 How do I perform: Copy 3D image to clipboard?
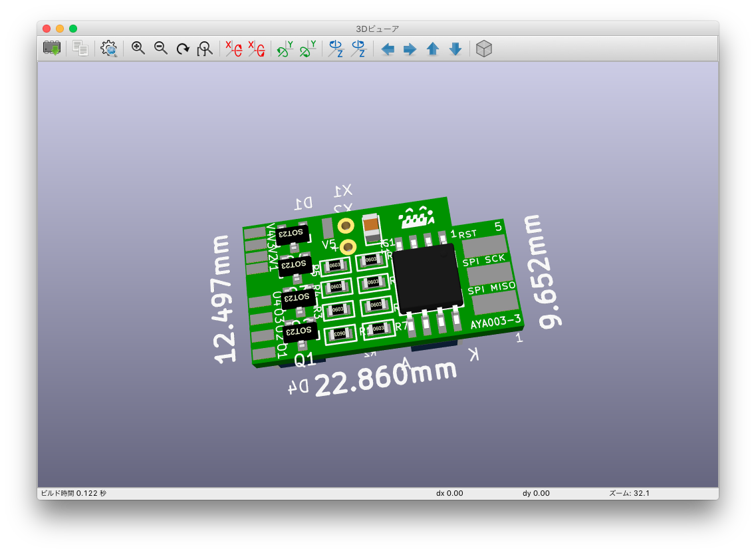[80, 49]
